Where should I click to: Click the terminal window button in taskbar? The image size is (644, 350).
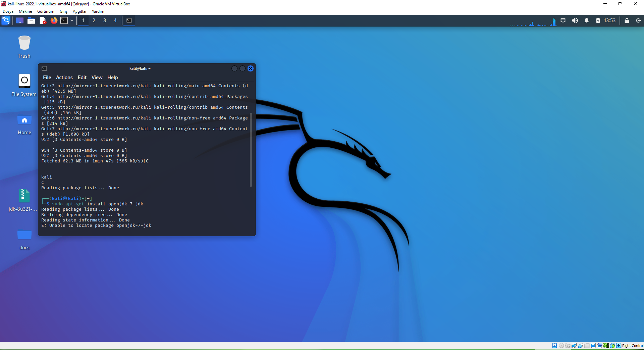point(129,20)
